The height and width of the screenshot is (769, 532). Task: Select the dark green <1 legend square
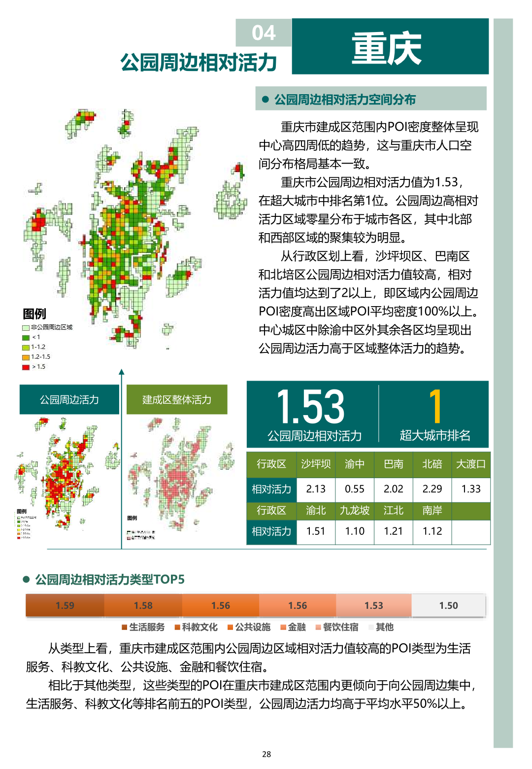26,338
